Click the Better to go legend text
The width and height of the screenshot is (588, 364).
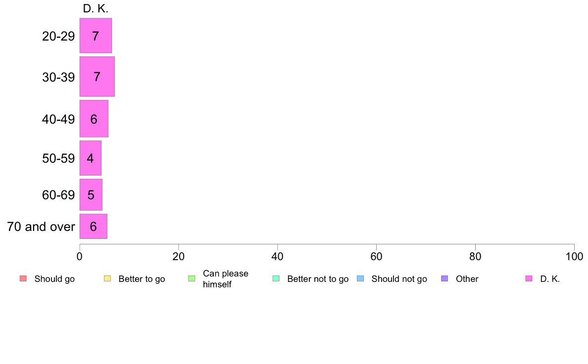click(142, 279)
